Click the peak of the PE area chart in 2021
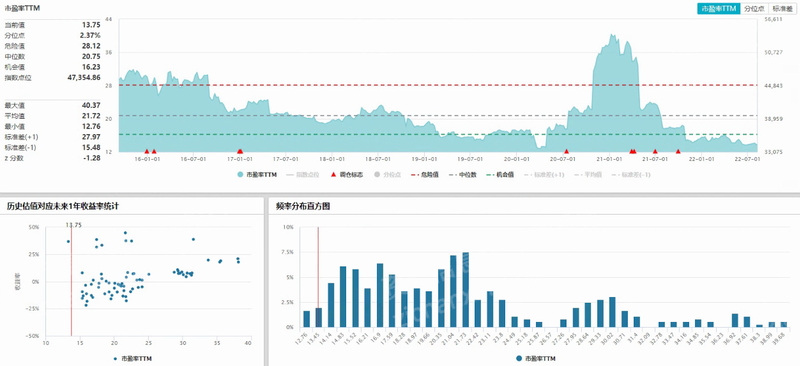Viewport: 800px width, 366px height. pos(612,35)
